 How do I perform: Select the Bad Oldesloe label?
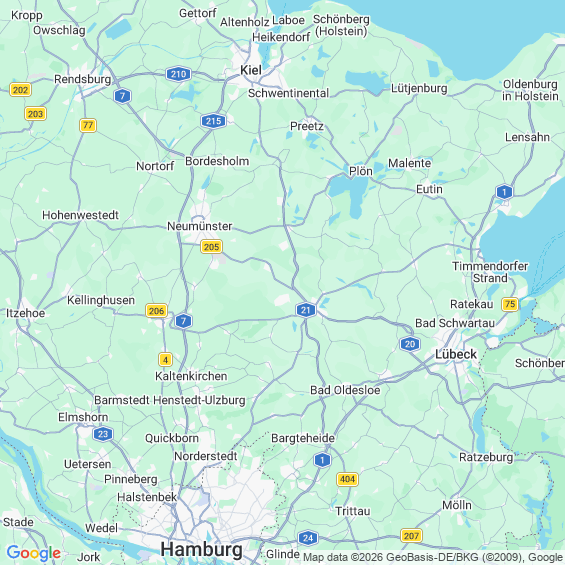click(x=345, y=390)
